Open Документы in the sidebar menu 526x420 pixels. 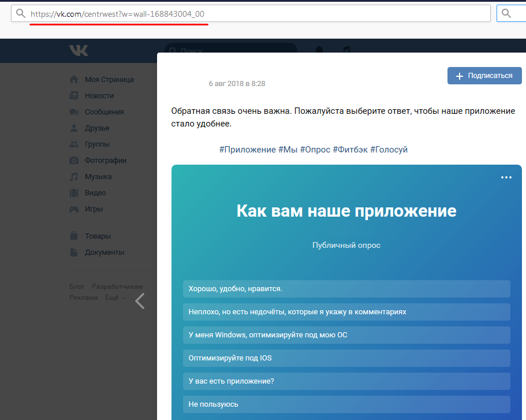click(104, 252)
